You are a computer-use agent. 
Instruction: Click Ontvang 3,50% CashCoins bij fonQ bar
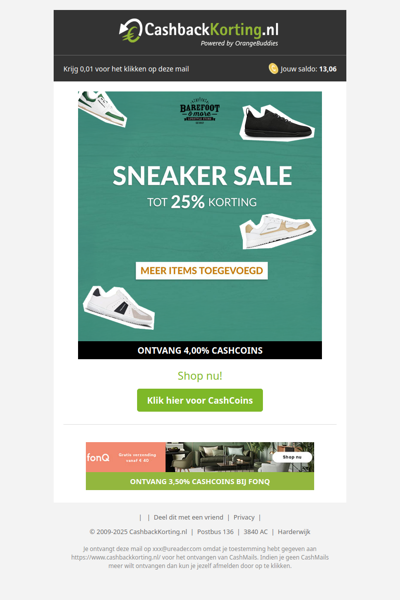point(200,481)
